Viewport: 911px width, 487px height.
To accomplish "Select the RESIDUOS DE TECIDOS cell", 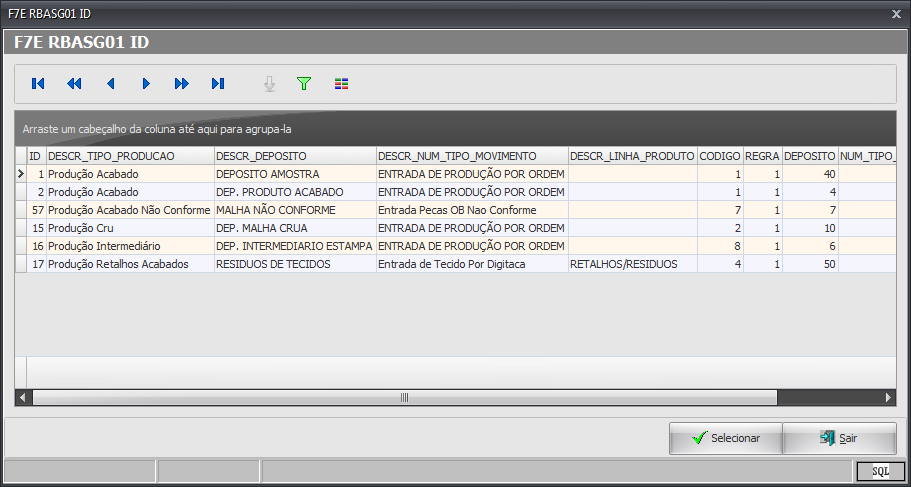I will pos(295,264).
